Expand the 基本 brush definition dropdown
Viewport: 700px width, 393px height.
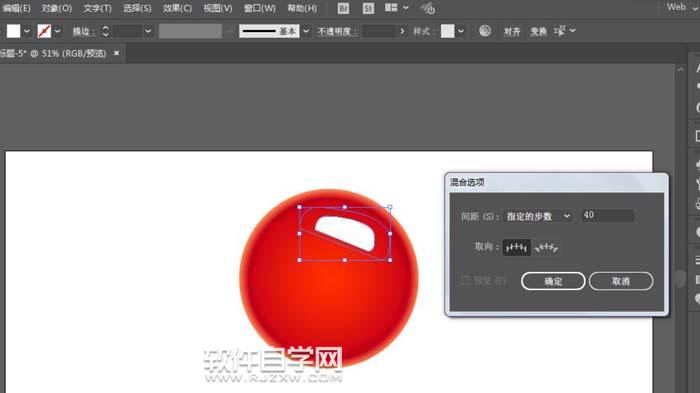click(306, 31)
